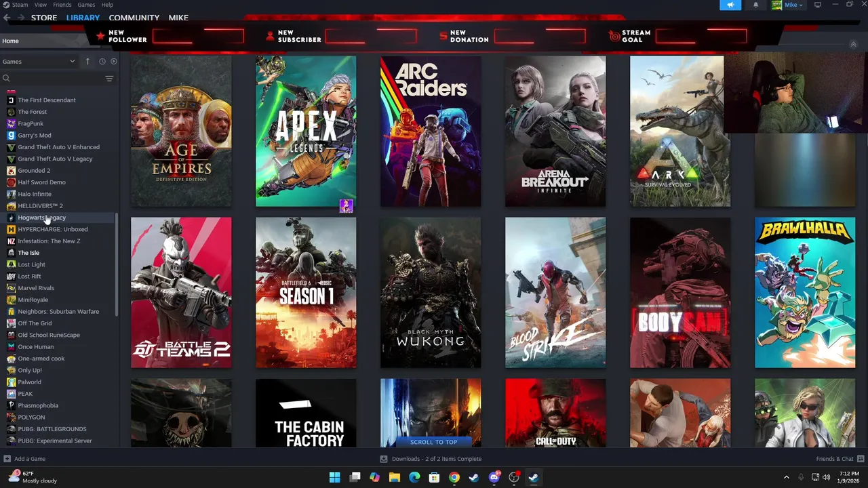The height and width of the screenshot is (488, 868).
Task: Open the Windows Start menu
Action: [334, 477]
